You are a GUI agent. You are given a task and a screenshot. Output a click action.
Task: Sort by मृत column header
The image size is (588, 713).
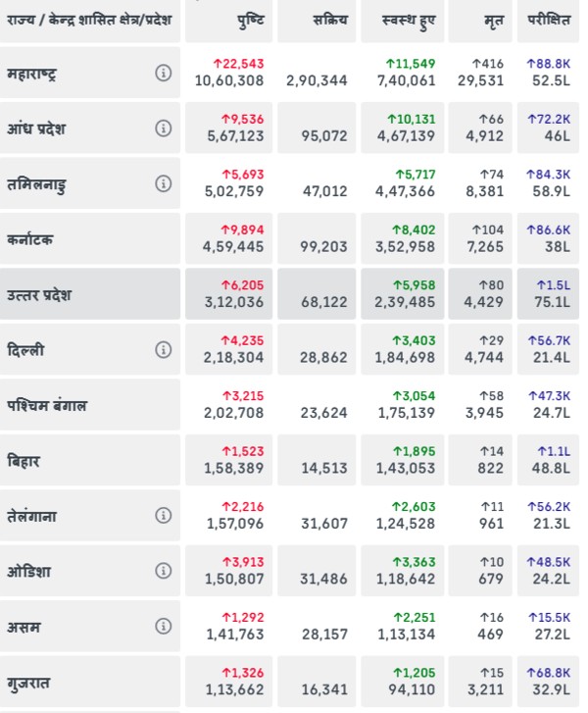[x=495, y=19]
